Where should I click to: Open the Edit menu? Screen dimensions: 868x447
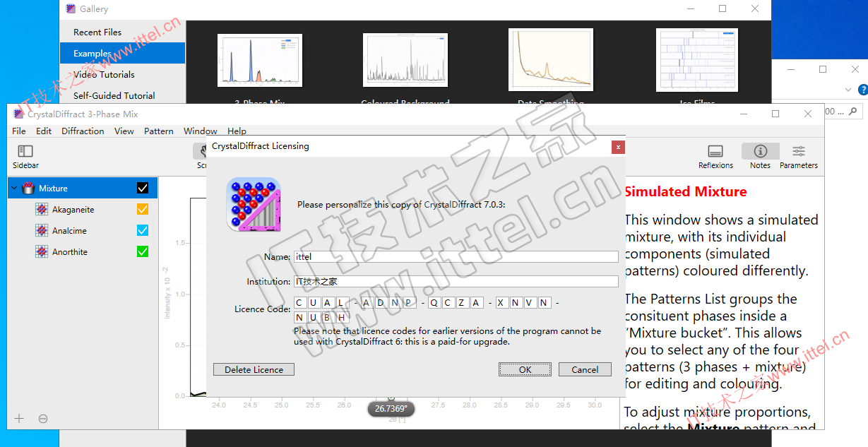[x=44, y=131]
